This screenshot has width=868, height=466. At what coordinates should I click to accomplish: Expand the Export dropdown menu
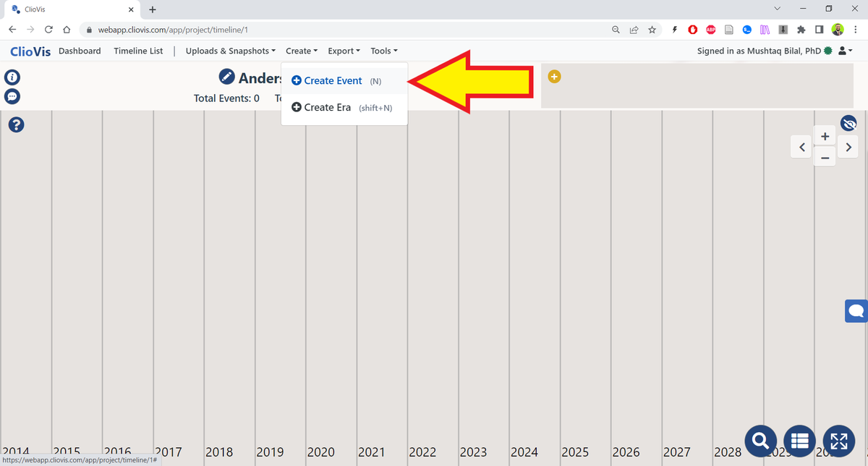344,51
